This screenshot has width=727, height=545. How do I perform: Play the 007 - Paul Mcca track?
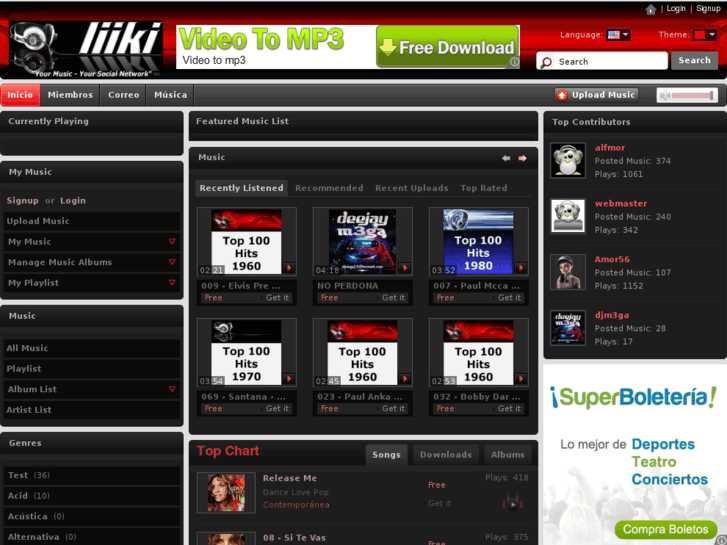[x=521, y=268]
